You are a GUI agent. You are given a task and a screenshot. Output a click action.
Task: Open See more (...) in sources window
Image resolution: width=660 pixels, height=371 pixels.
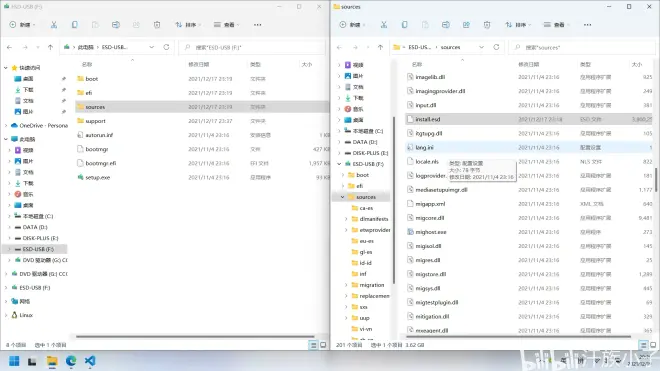pyautogui.click(x=588, y=25)
